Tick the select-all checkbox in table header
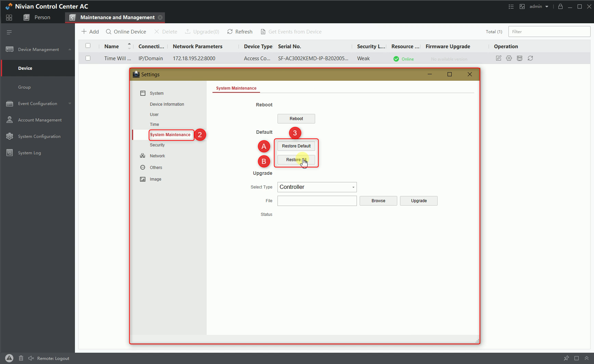594x364 pixels. (88, 46)
